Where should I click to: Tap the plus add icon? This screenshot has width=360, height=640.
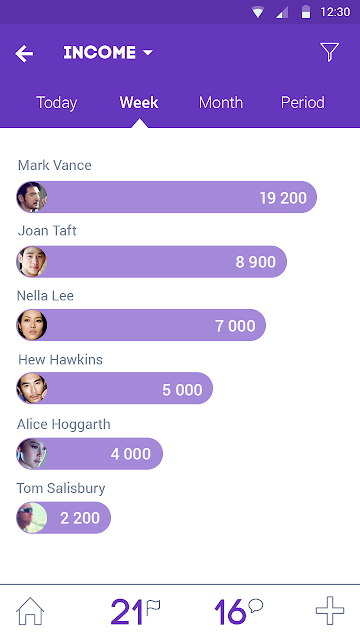330,611
